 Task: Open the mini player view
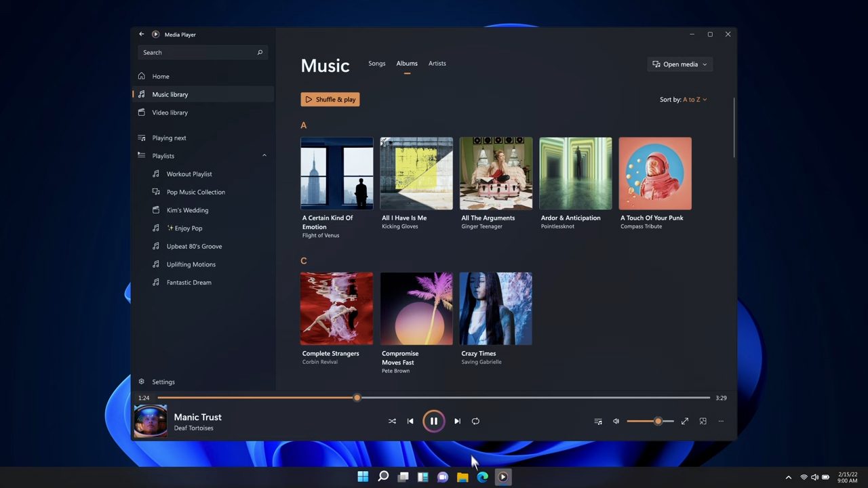click(703, 421)
